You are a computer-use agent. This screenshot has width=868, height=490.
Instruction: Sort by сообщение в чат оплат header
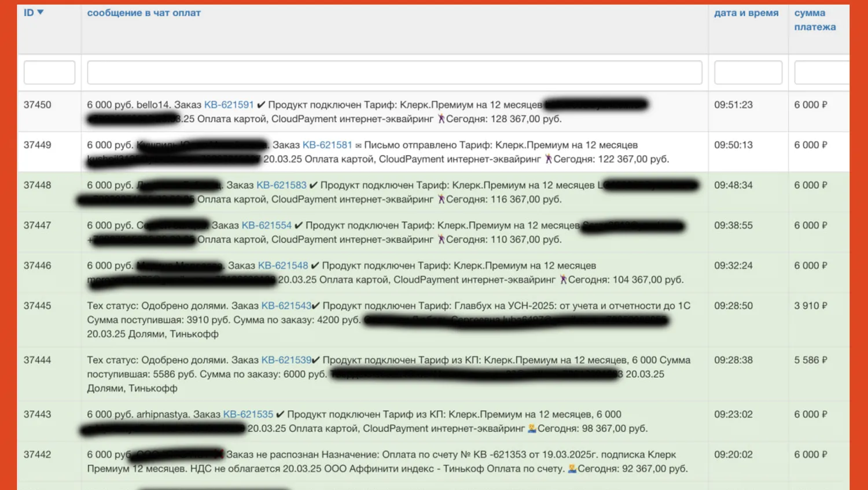(x=144, y=13)
